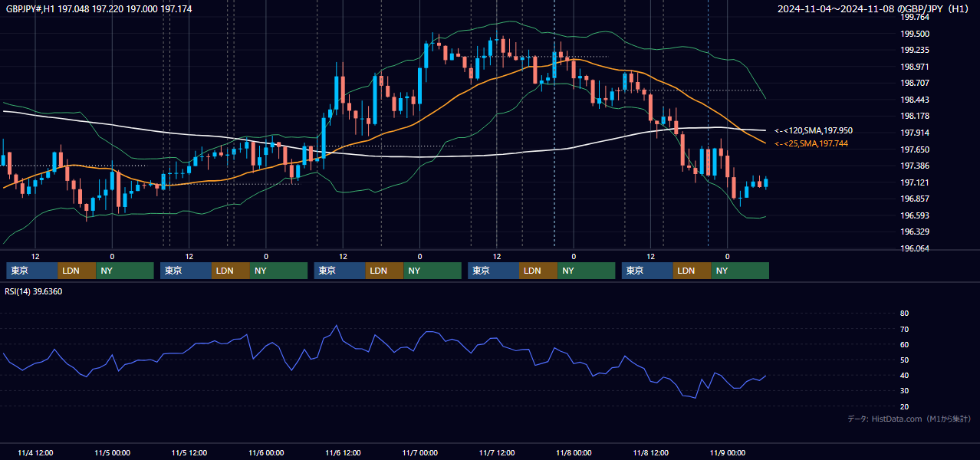Click the 196.064 price axis label
Screen dimensions: 980x460
click(x=915, y=248)
